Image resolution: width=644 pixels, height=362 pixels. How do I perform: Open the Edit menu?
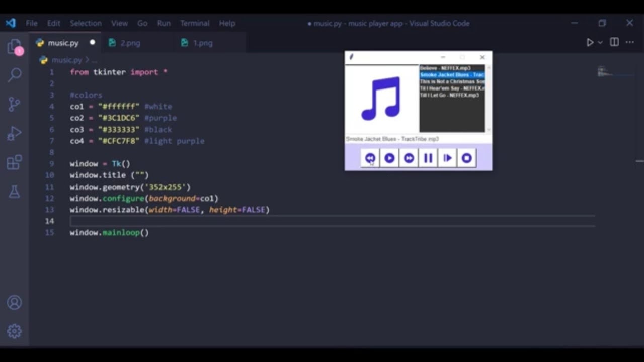point(54,23)
